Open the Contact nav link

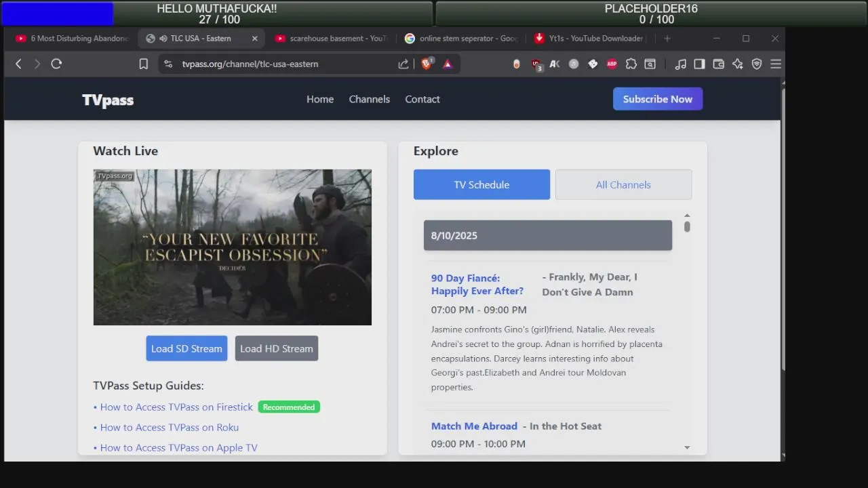pyautogui.click(x=422, y=99)
